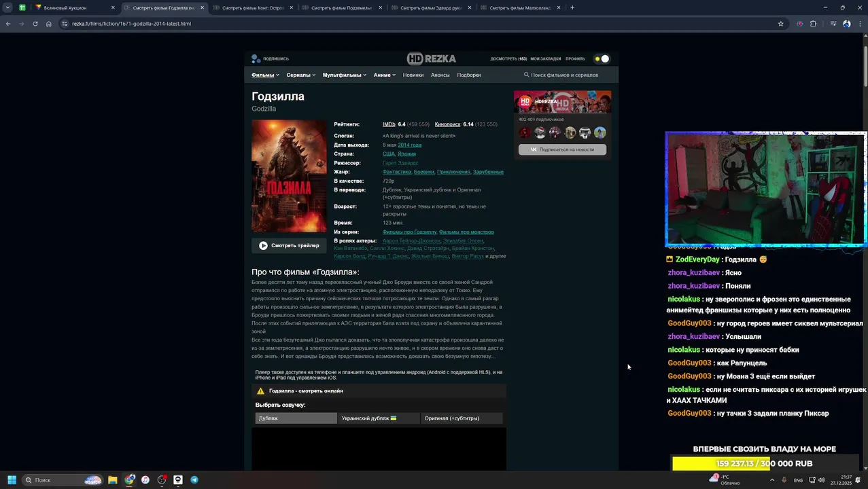Open a new browser tab
The height and width of the screenshot is (489, 868).
572,7
